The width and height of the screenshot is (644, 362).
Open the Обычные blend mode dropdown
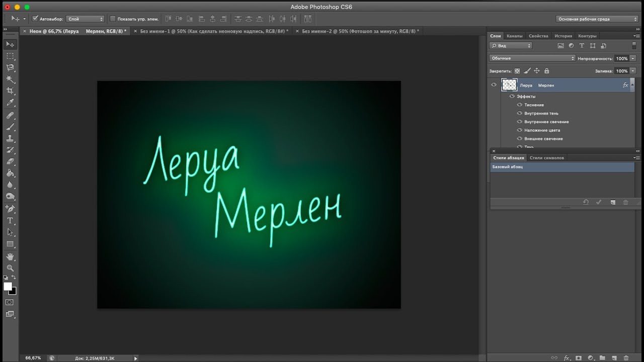[x=532, y=58]
